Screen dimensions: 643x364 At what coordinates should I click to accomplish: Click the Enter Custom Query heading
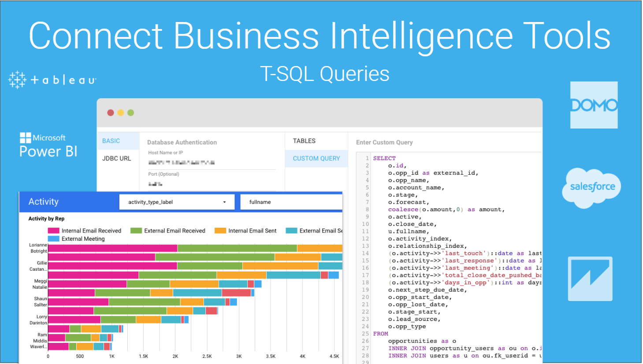coord(384,142)
